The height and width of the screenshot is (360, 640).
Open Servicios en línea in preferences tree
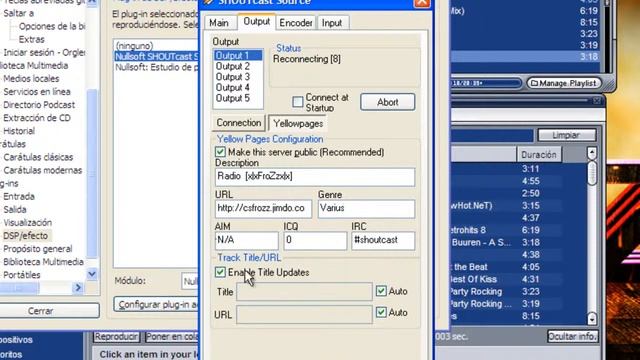[37, 92]
